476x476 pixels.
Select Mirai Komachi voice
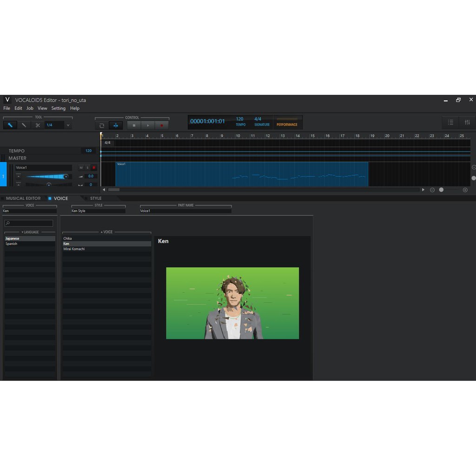[x=74, y=249]
